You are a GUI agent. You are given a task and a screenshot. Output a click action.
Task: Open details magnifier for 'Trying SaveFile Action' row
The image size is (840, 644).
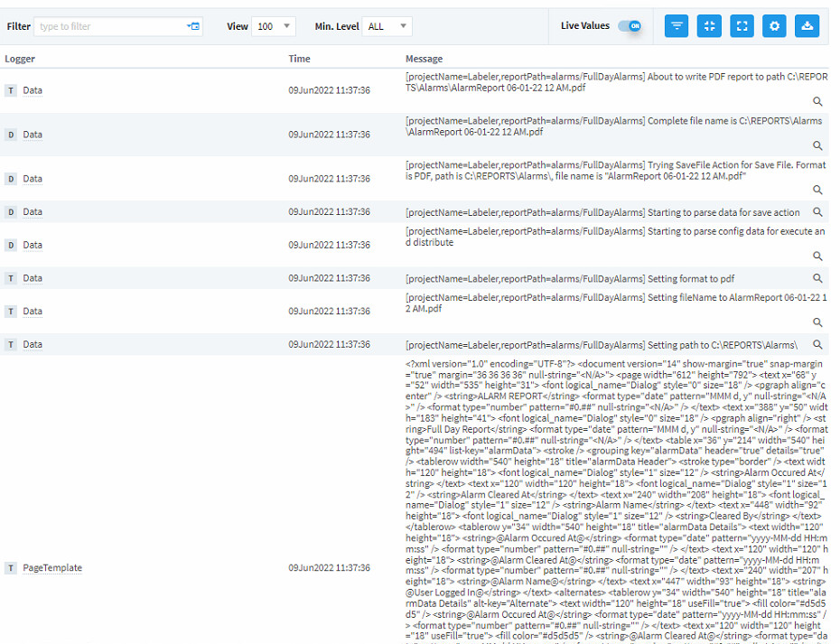[x=817, y=190]
